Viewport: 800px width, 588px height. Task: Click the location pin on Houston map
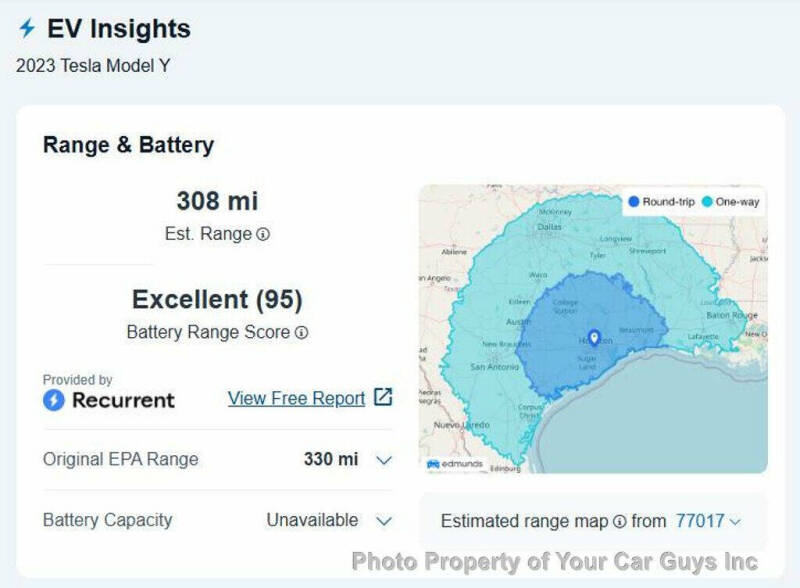[x=594, y=338]
